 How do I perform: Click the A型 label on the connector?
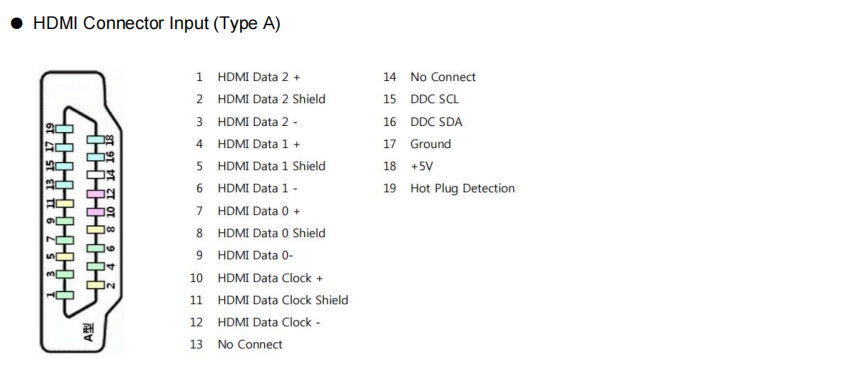(90, 332)
